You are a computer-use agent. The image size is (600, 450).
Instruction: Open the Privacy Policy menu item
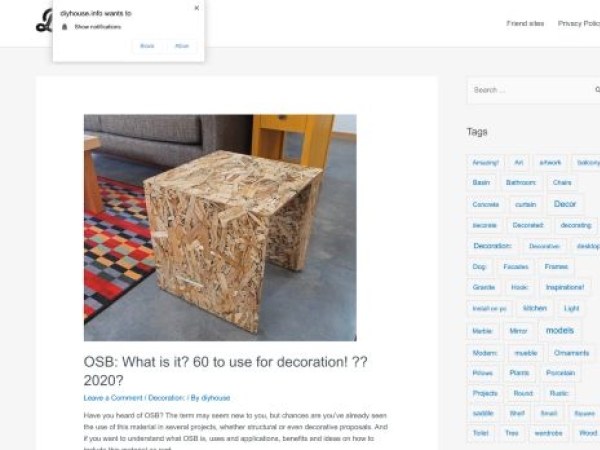click(x=578, y=23)
